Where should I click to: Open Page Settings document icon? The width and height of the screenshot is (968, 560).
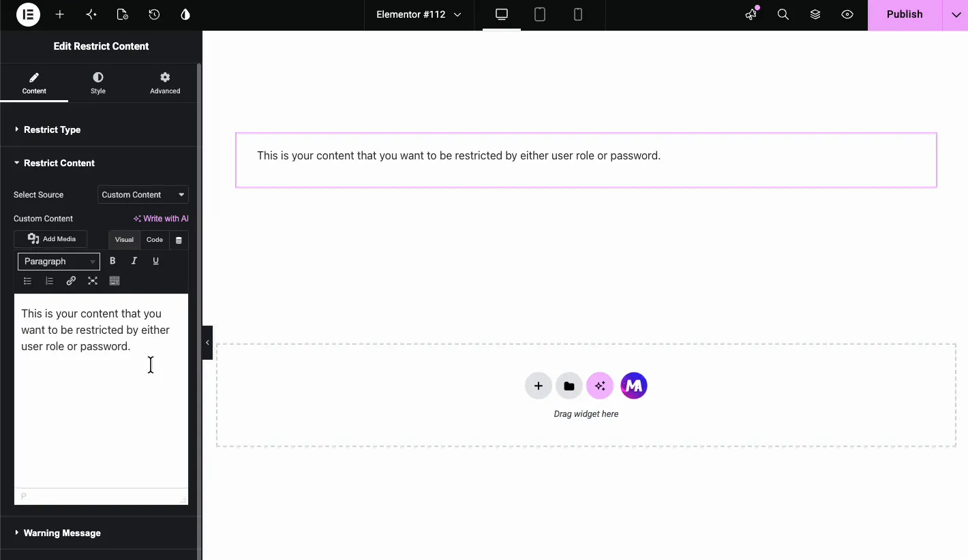(123, 14)
